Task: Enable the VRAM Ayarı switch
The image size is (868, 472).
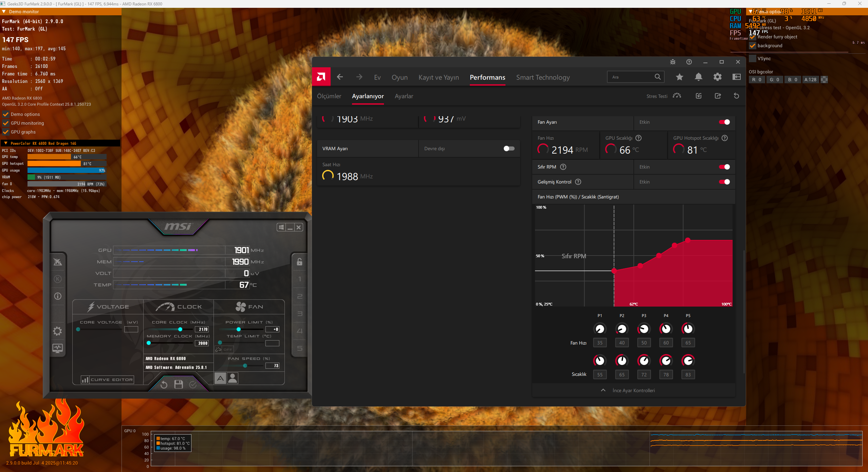Action: [509, 148]
